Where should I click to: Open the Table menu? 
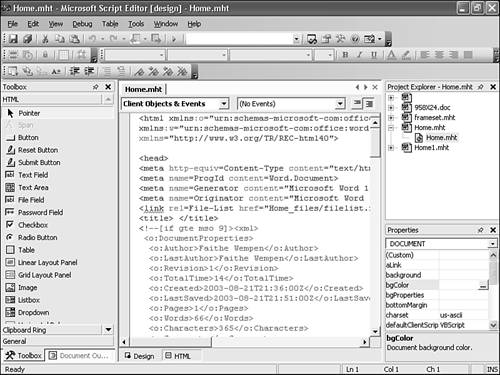pyautogui.click(x=110, y=24)
